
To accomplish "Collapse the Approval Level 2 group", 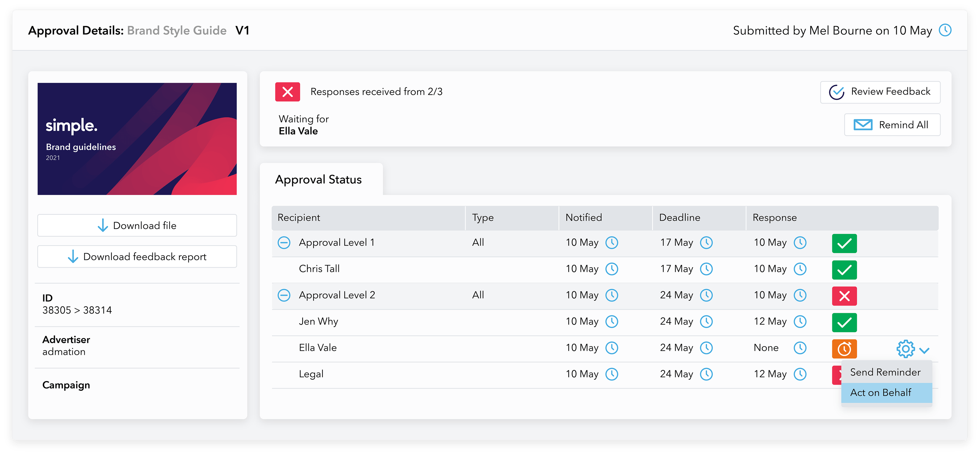I will point(284,295).
